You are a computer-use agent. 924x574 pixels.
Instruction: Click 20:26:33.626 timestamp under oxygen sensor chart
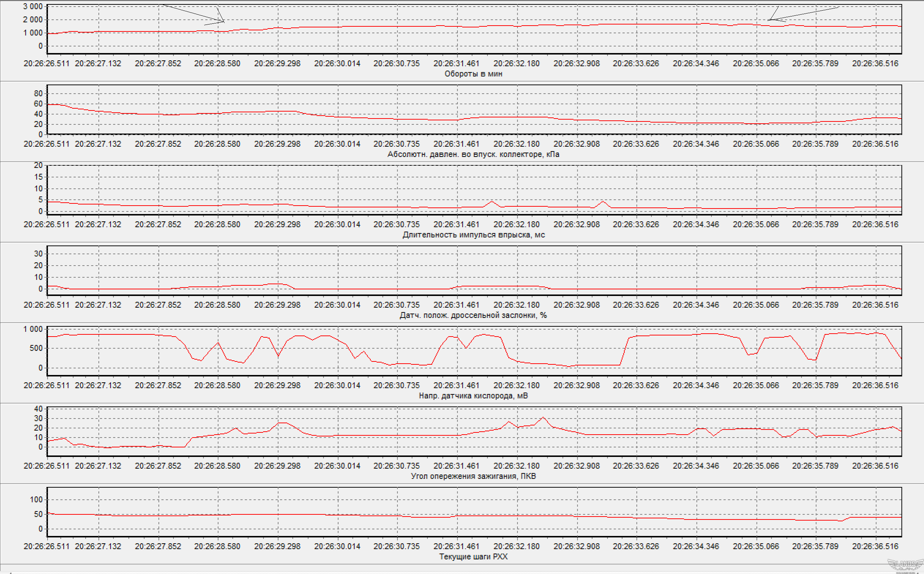[636, 385]
